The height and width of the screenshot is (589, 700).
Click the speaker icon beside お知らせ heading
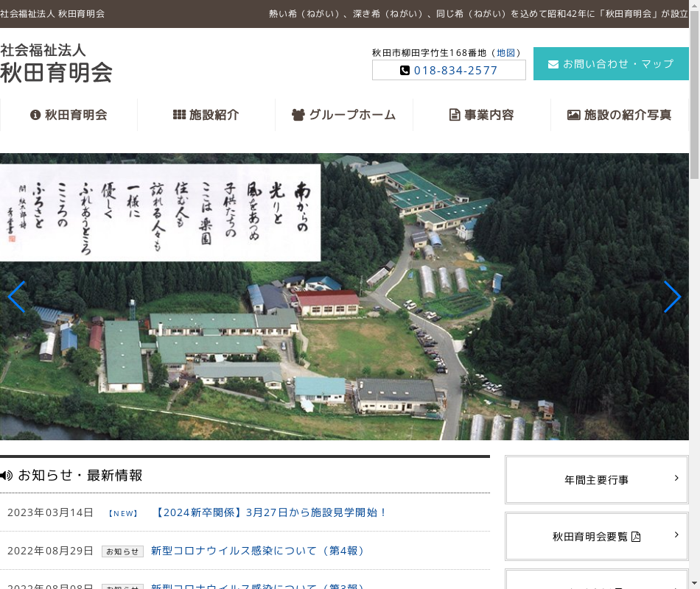(x=7, y=476)
